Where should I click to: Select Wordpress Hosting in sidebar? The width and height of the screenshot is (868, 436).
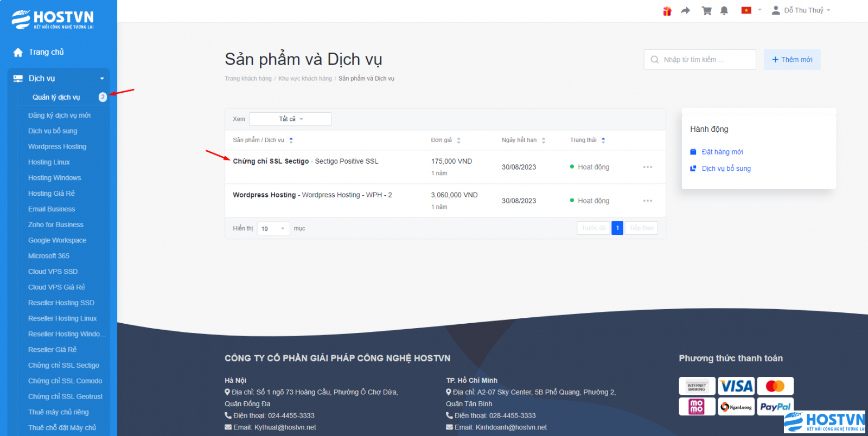pyautogui.click(x=57, y=146)
